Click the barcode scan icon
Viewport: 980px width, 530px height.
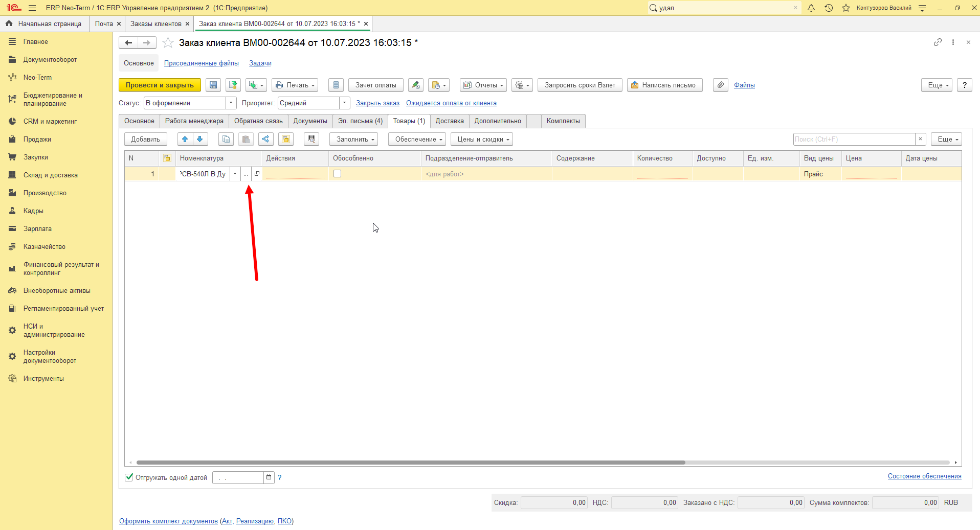(x=311, y=139)
